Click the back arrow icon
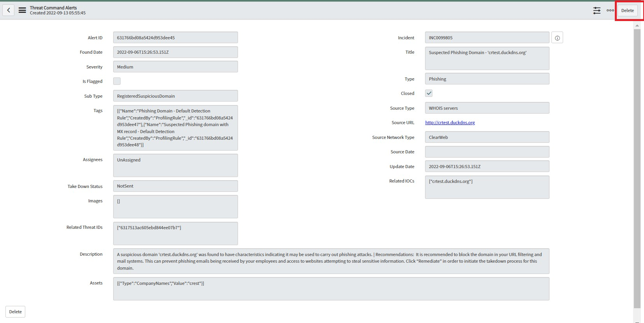 [x=9, y=10]
